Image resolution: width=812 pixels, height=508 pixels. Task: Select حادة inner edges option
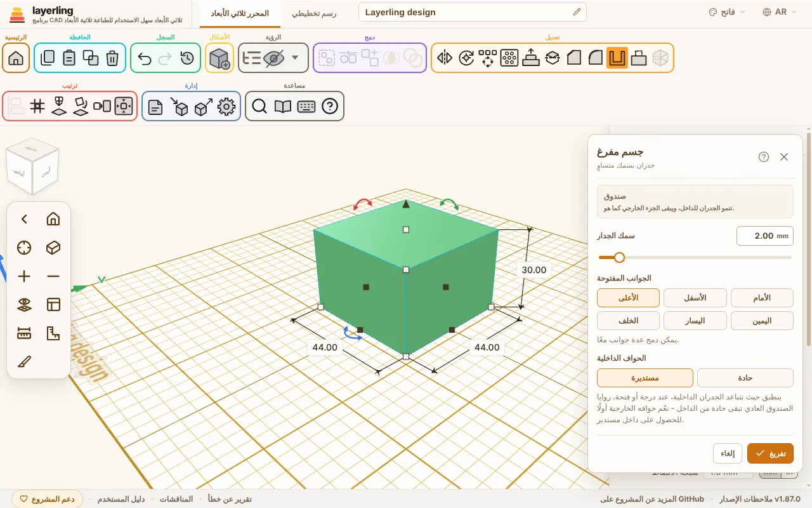(745, 378)
